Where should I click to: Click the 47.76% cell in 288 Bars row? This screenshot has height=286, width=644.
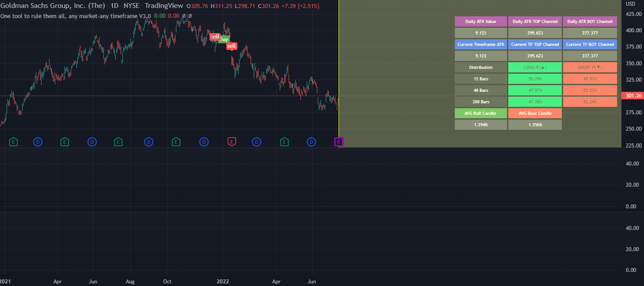click(535, 102)
